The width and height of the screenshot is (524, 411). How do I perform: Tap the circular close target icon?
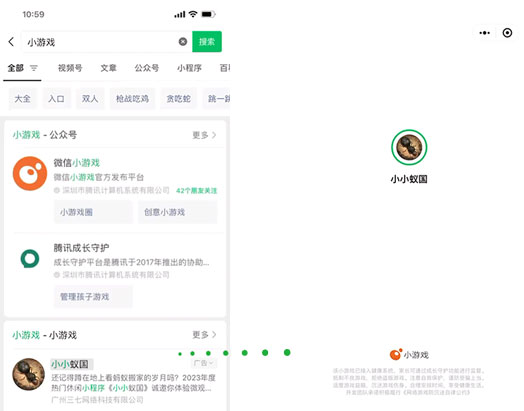[507, 33]
